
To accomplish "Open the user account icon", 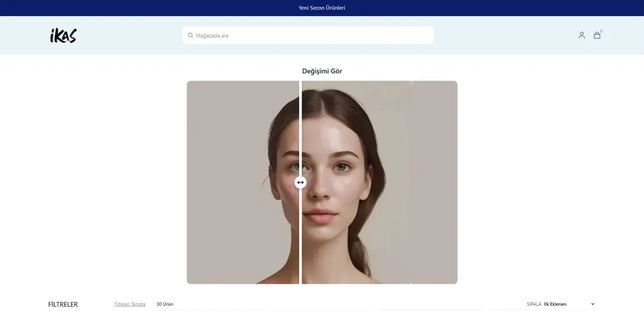I will tap(581, 35).
